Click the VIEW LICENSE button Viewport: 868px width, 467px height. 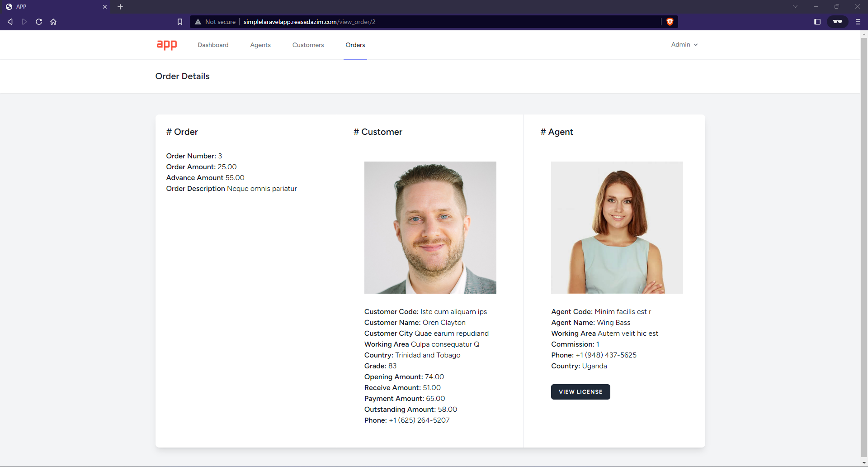point(580,392)
